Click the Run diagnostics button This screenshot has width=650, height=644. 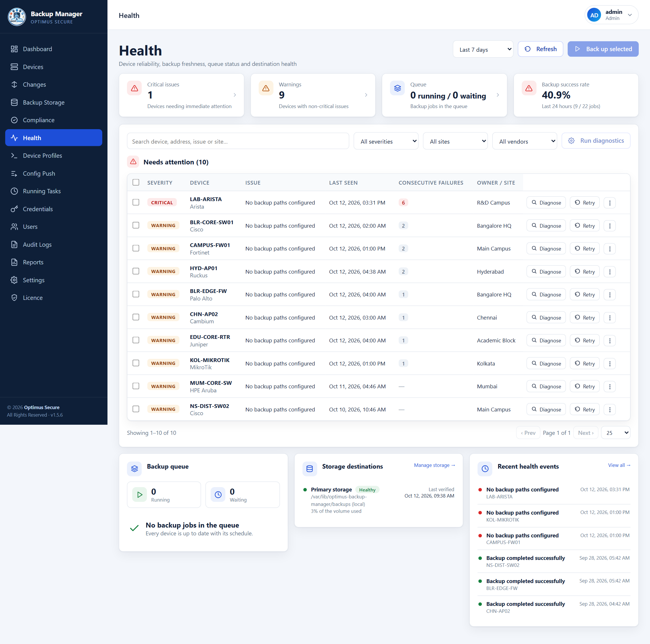tap(596, 141)
